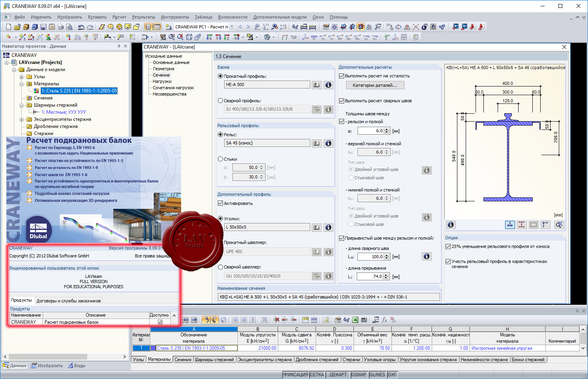Increase the Lw weld length spinner
Screen dimensions: 588x379
click(387, 255)
